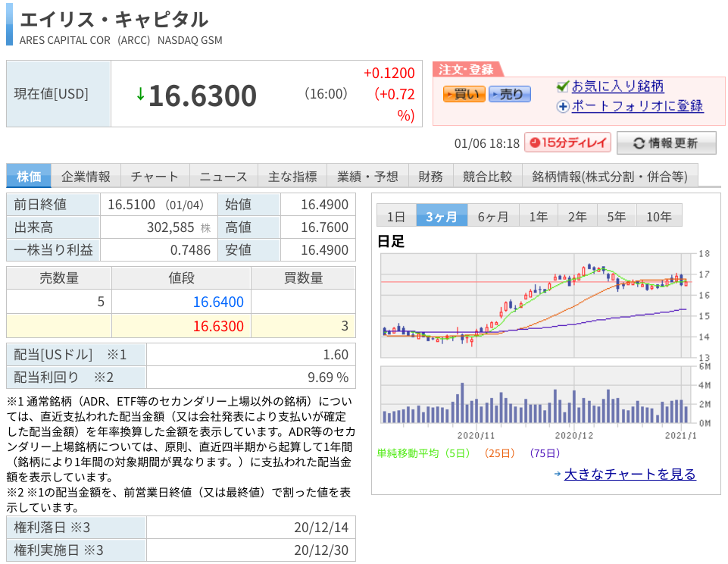Click the 単純移動平均（5日） legend label
The image size is (728, 564).
pyautogui.click(x=423, y=453)
